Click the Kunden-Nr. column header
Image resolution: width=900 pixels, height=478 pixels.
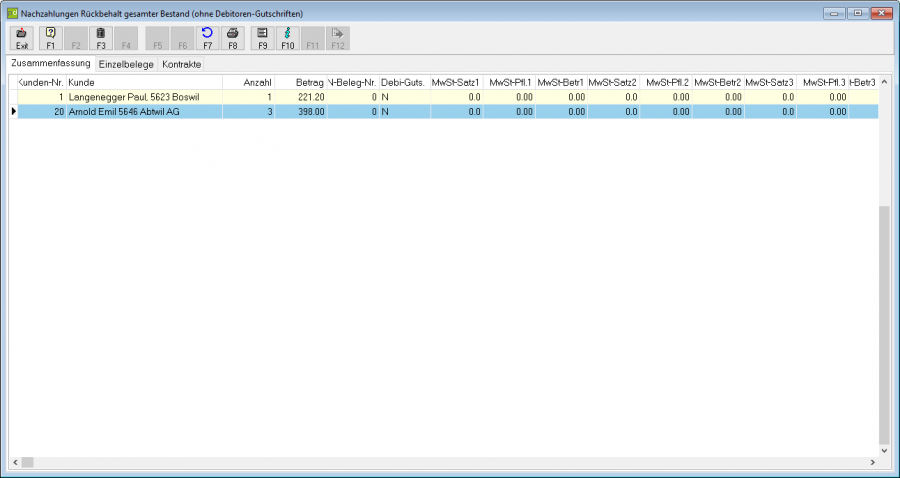coord(42,83)
